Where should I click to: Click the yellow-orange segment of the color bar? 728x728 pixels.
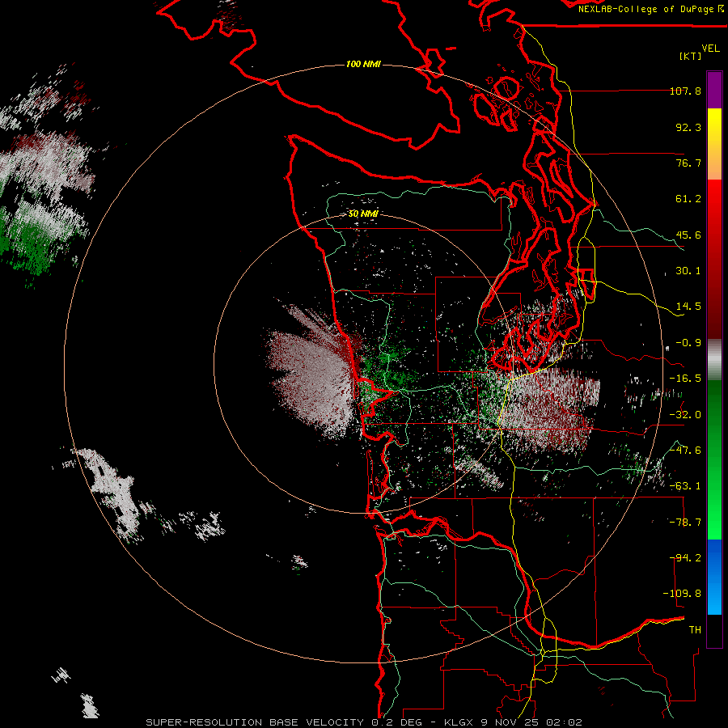click(x=714, y=144)
